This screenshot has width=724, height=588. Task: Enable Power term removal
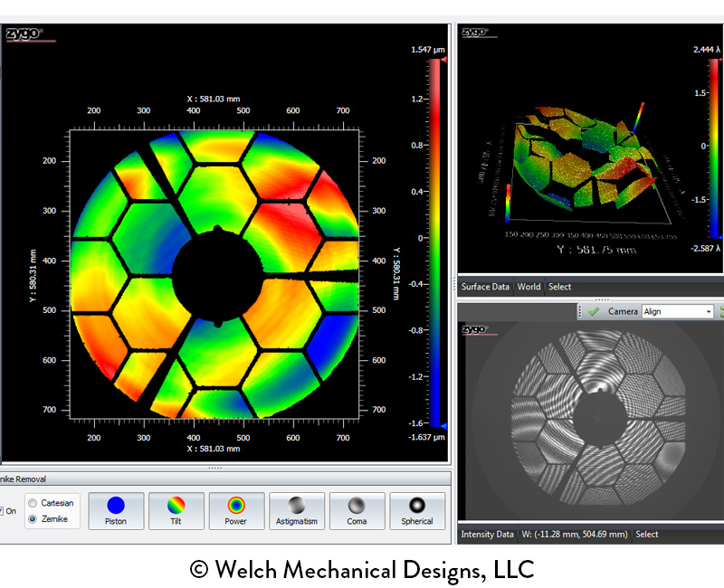(x=236, y=510)
